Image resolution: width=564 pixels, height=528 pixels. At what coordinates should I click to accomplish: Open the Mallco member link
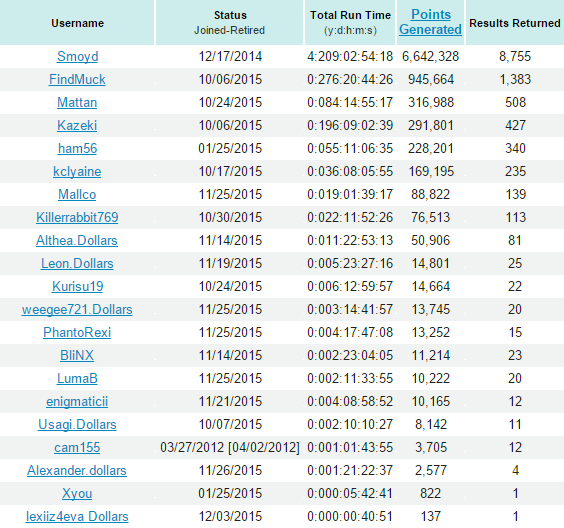tap(77, 195)
